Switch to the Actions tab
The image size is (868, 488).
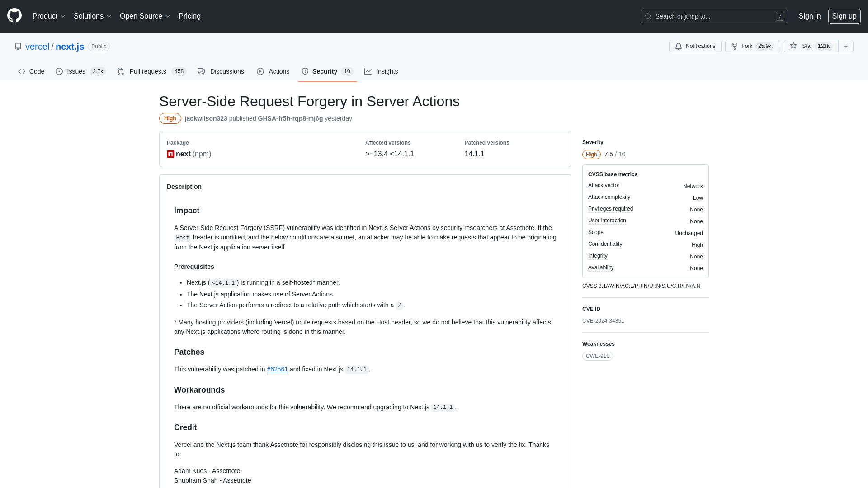[x=273, y=71]
